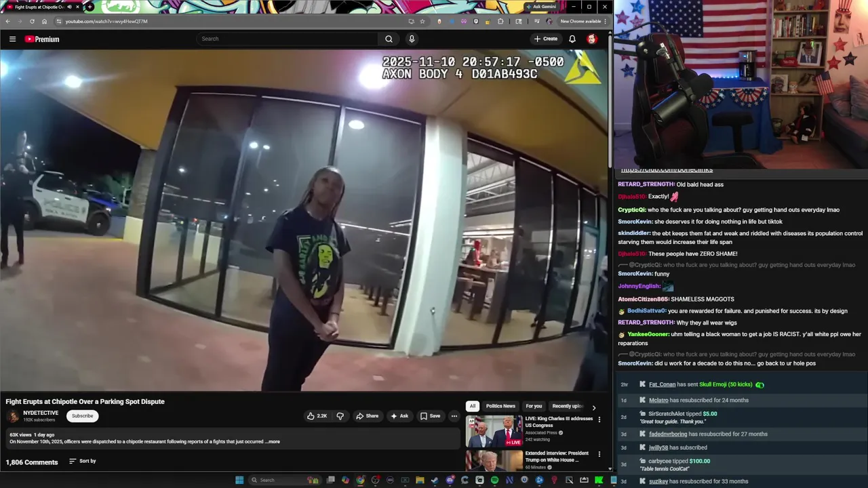The height and width of the screenshot is (488, 868).
Task: Open the Windows Start menu
Action: point(239,480)
